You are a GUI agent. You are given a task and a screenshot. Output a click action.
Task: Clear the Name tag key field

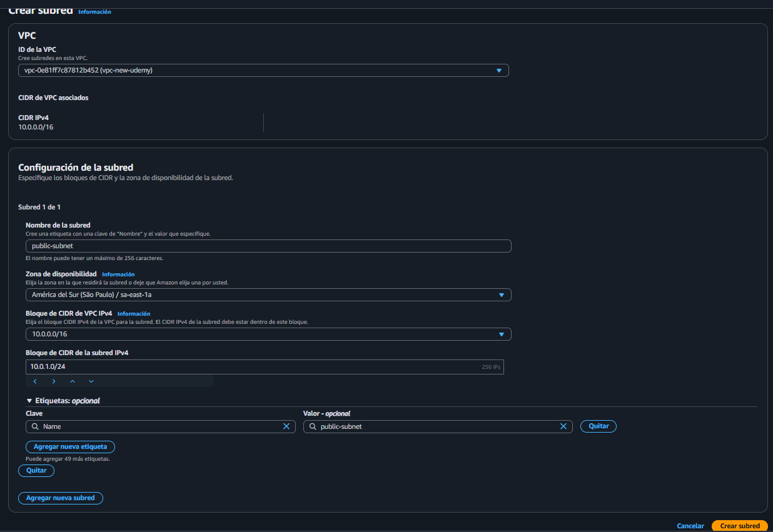point(286,426)
